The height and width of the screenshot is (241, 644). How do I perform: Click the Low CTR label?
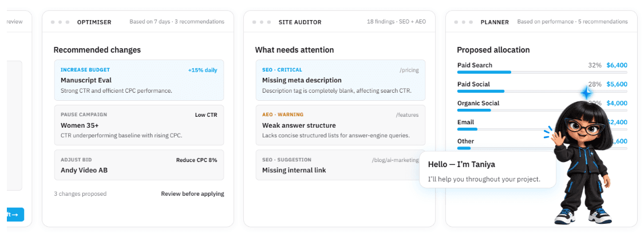(x=206, y=115)
